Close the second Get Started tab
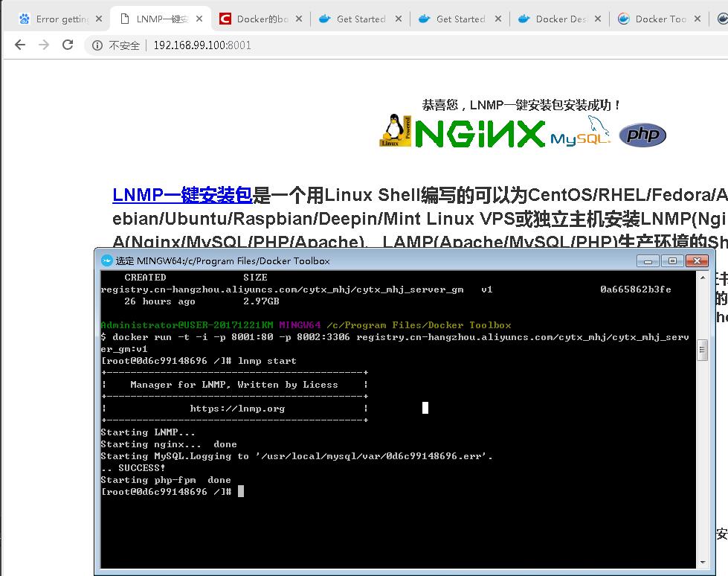This screenshot has width=728, height=576. pyautogui.click(x=498, y=19)
